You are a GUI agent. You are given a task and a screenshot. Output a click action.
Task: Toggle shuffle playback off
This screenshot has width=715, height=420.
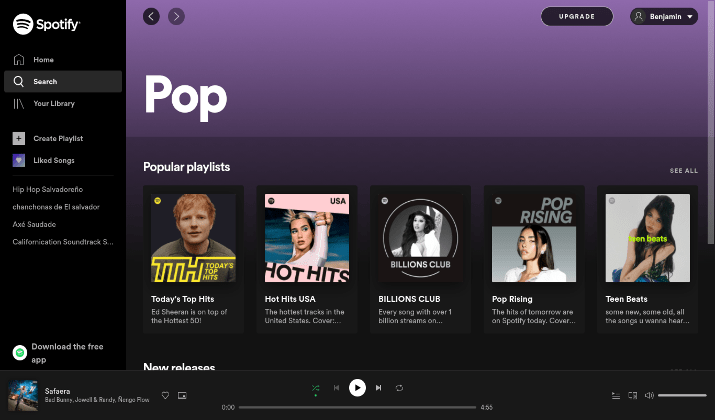(316, 388)
